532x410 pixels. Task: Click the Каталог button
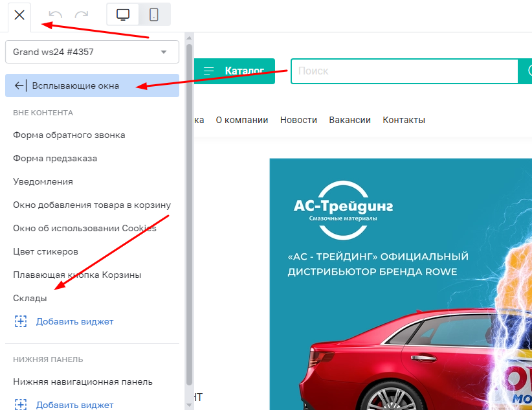[x=234, y=71]
